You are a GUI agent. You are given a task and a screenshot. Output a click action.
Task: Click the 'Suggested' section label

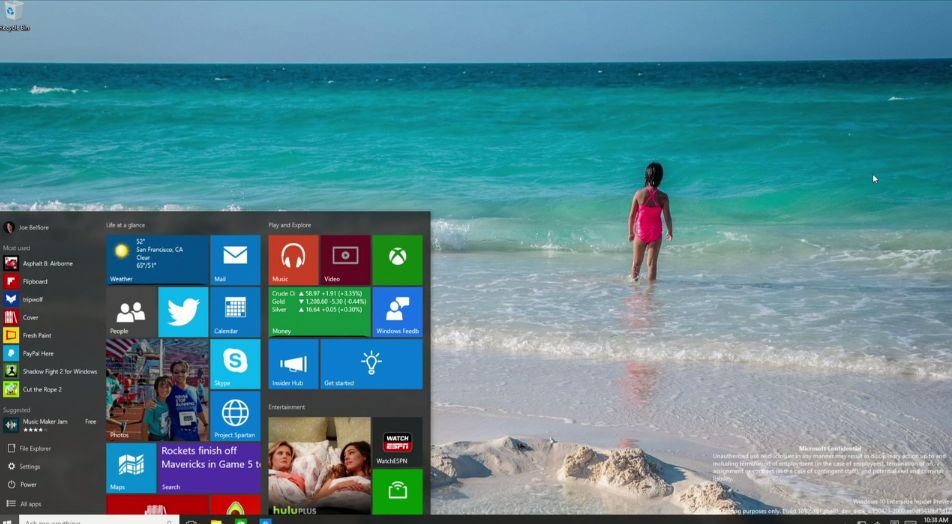pos(16,410)
